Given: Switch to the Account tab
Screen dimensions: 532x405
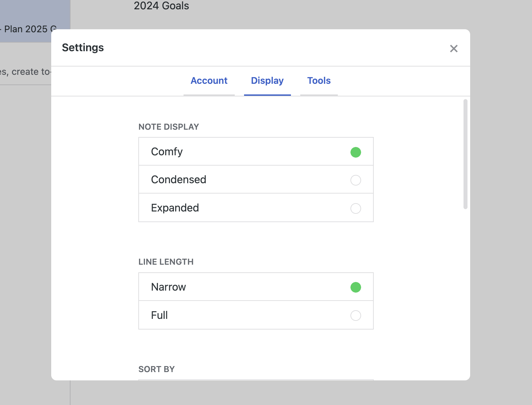Looking at the screenshot, I should [209, 81].
